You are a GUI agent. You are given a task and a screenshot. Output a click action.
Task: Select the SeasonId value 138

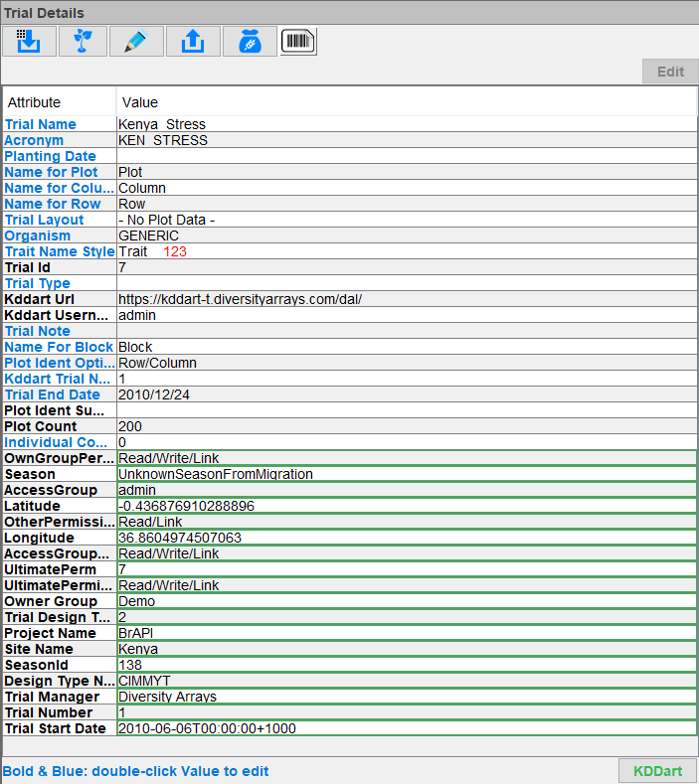pyautogui.click(x=407, y=665)
